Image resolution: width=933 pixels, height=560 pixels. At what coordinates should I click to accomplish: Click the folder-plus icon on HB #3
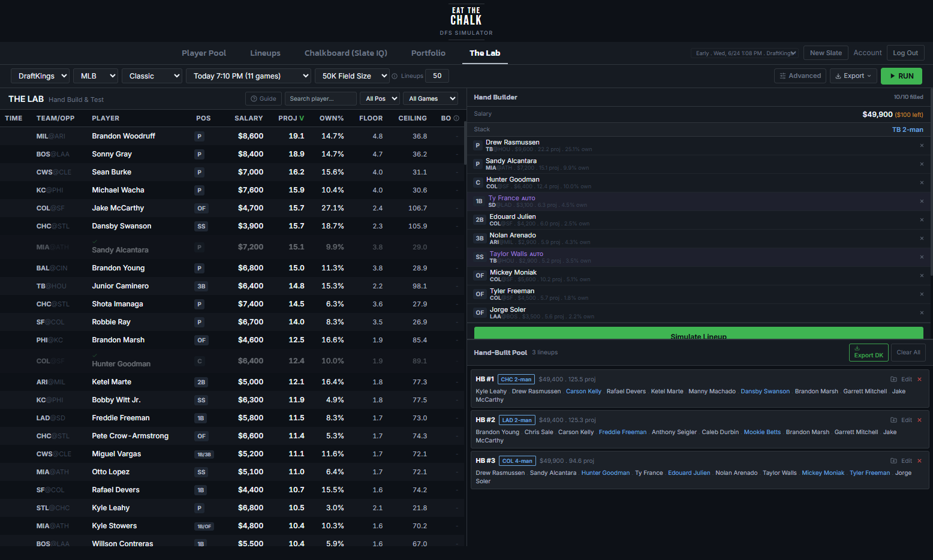pos(893,461)
